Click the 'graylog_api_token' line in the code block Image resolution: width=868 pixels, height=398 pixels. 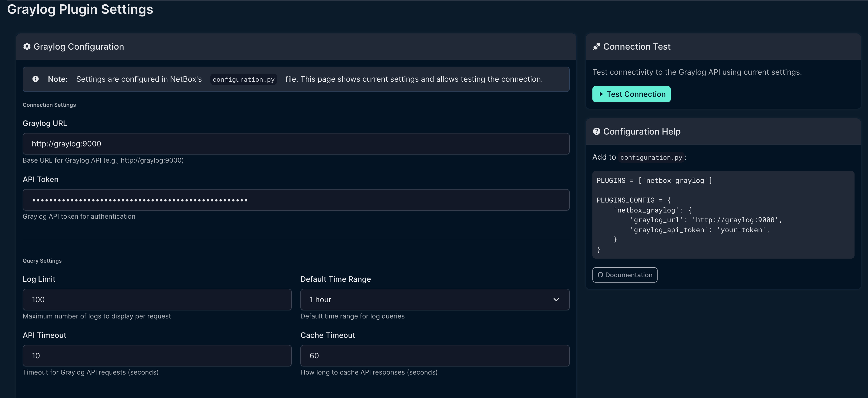[700, 230]
